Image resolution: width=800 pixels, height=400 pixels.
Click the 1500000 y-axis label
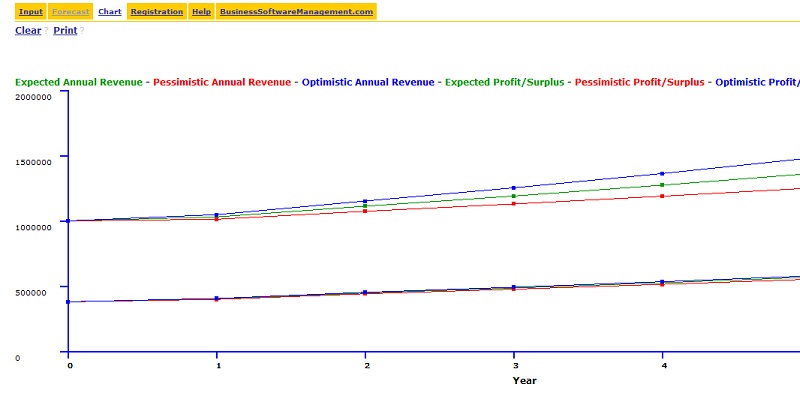[33, 162]
